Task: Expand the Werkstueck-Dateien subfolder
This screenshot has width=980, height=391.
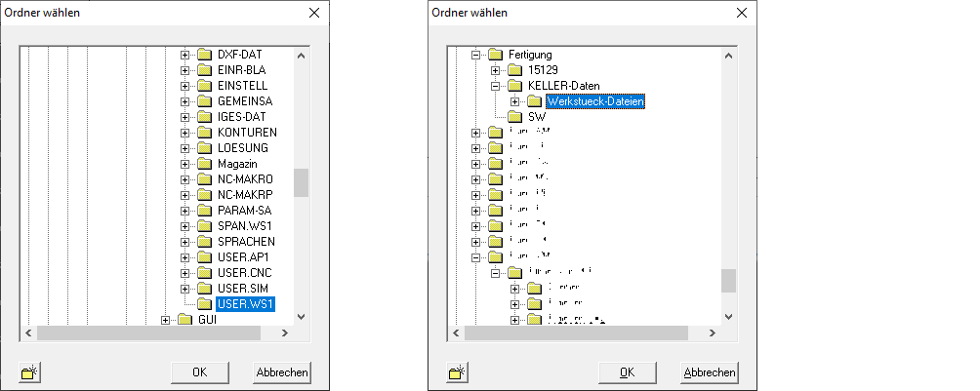Action: pos(514,101)
